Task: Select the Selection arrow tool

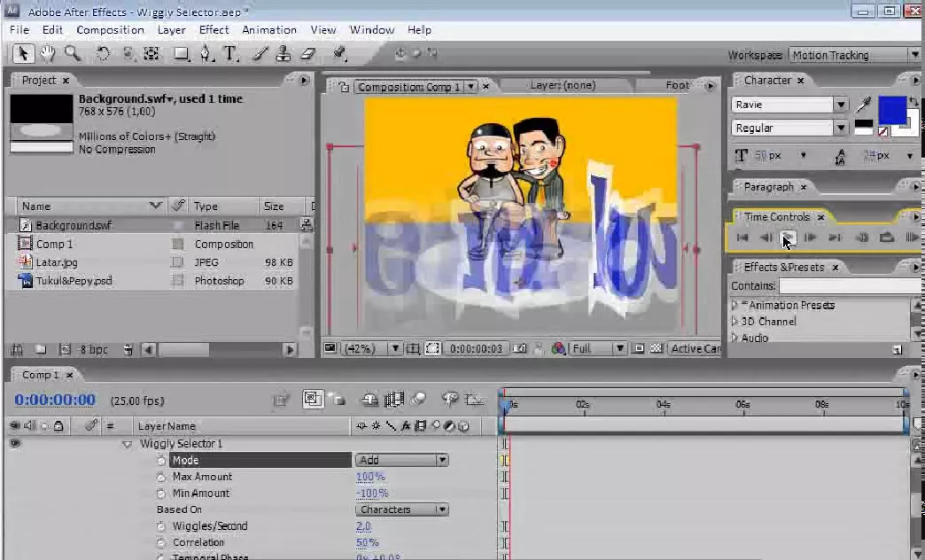Action: point(23,54)
